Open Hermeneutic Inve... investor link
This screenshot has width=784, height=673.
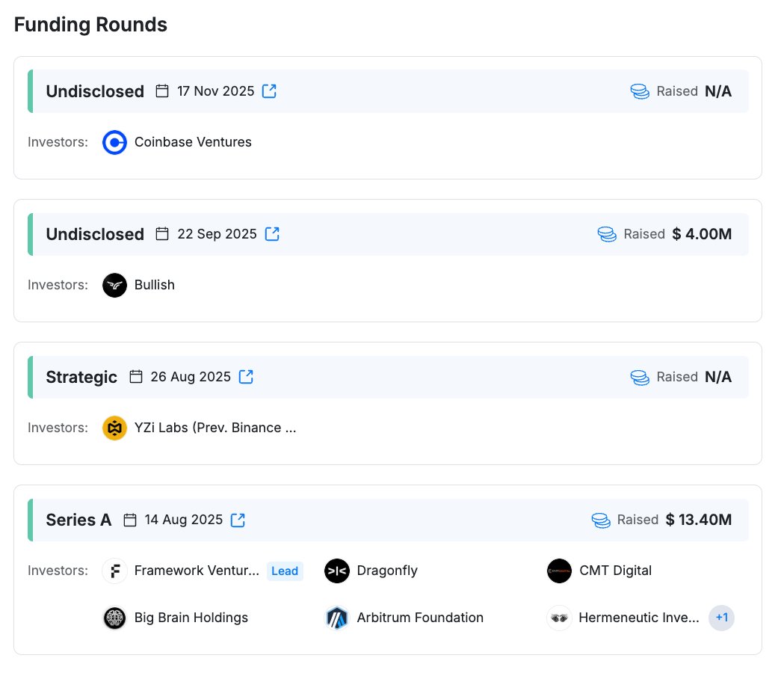639,618
